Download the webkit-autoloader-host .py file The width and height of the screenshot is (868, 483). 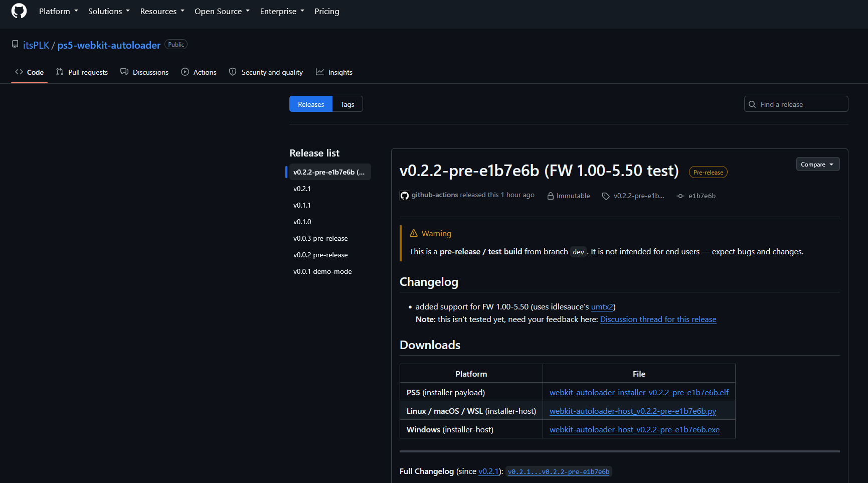[x=633, y=411]
